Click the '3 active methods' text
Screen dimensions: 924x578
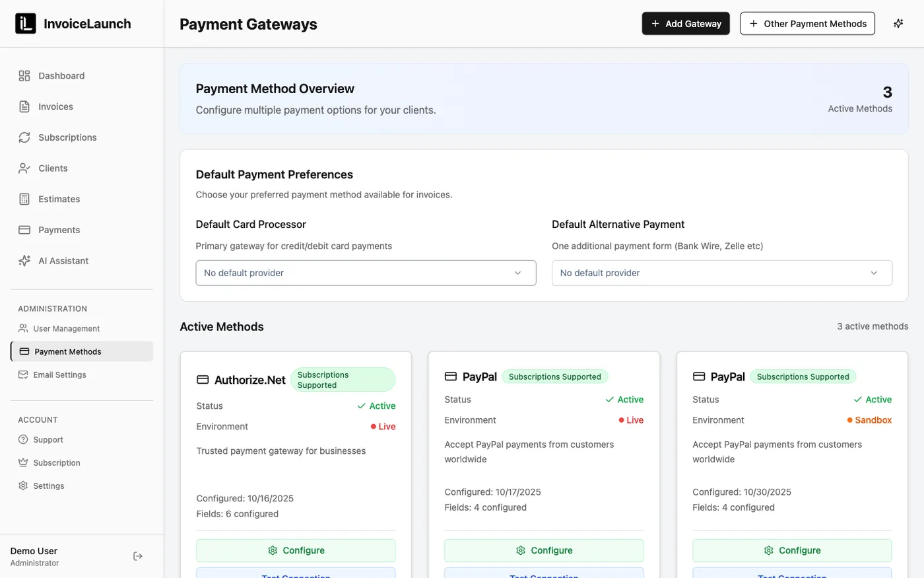point(873,326)
